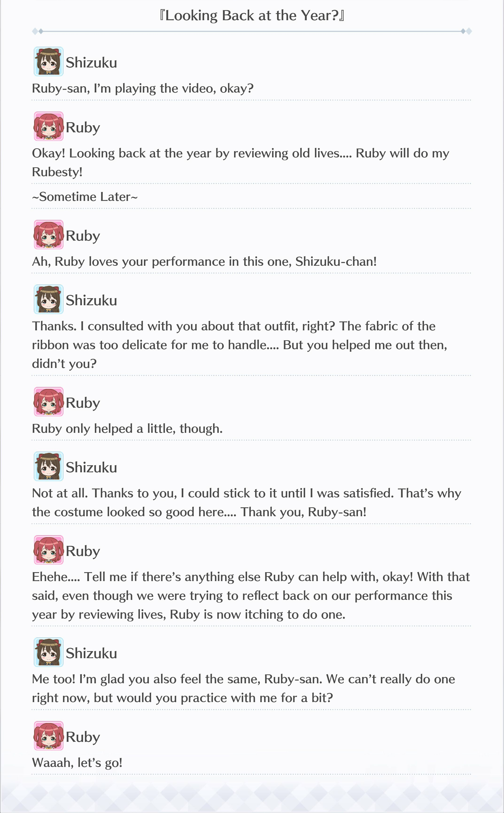Click the 'Looking Back at the Year?' title
504x813 pixels.
click(x=252, y=16)
